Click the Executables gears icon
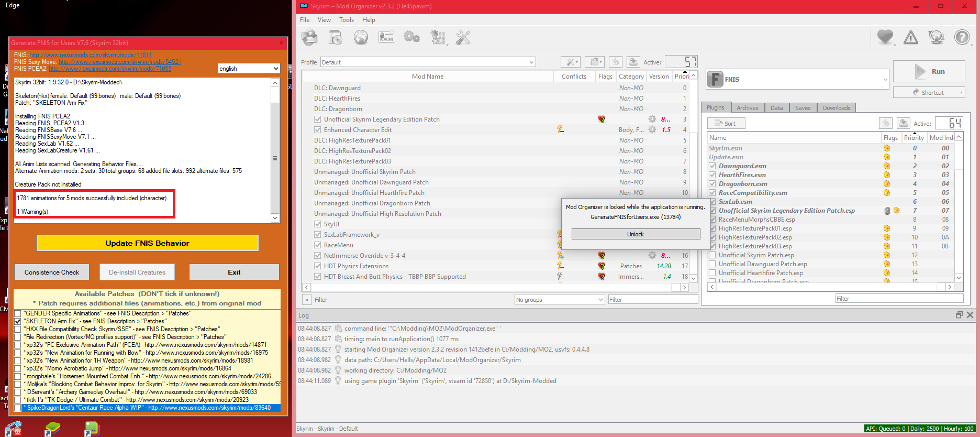Screen dimensions: 980x437 (x=412, y=37)
